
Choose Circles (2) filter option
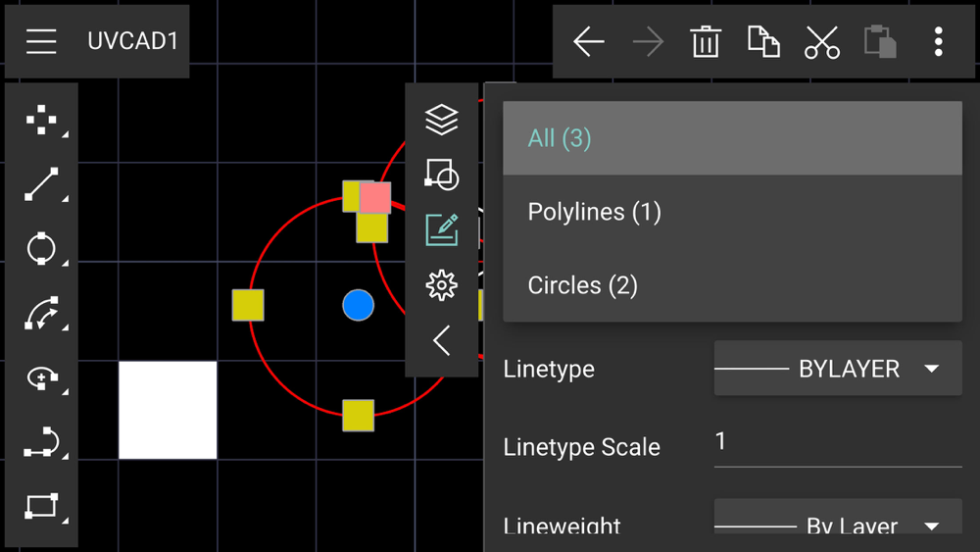pos(732,285)
